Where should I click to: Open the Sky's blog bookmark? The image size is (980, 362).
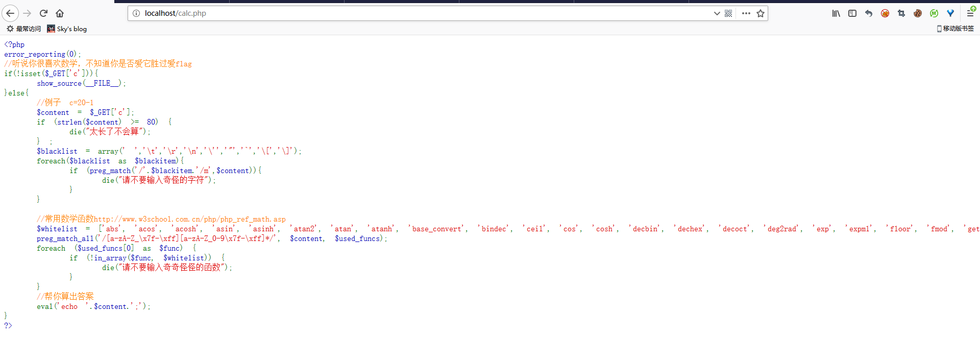pyautogui.click(x=67, y=29)
